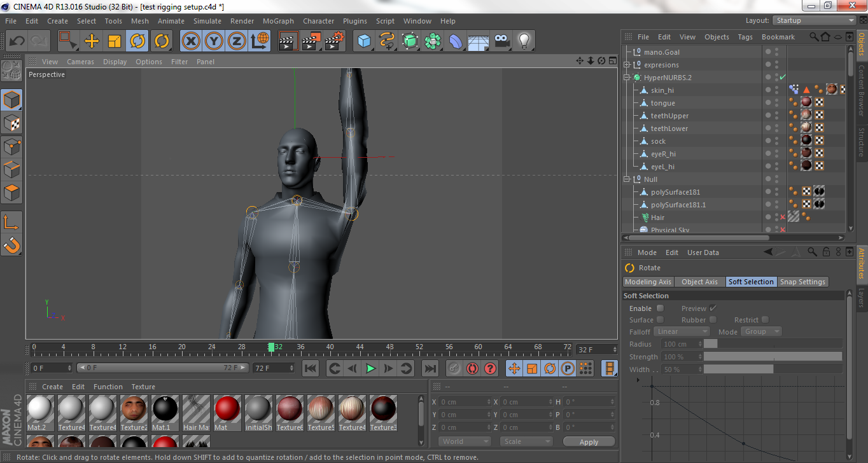The height and width of the screenshot is (463, 868).
Task: Switch to Polygons mode in left palette
Action: 12,192
